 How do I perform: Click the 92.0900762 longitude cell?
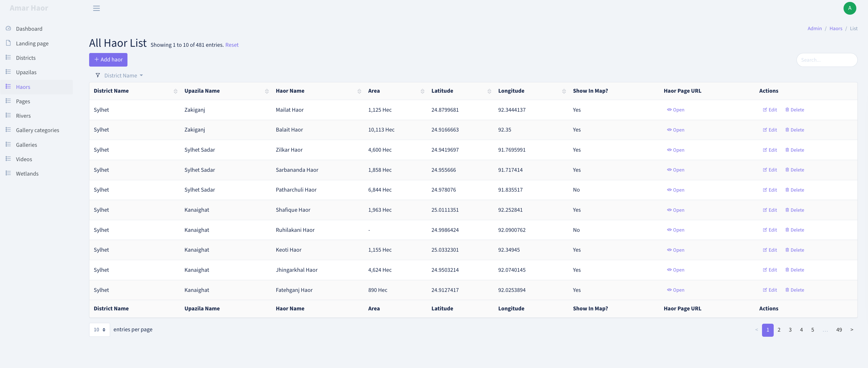(511, 230)
